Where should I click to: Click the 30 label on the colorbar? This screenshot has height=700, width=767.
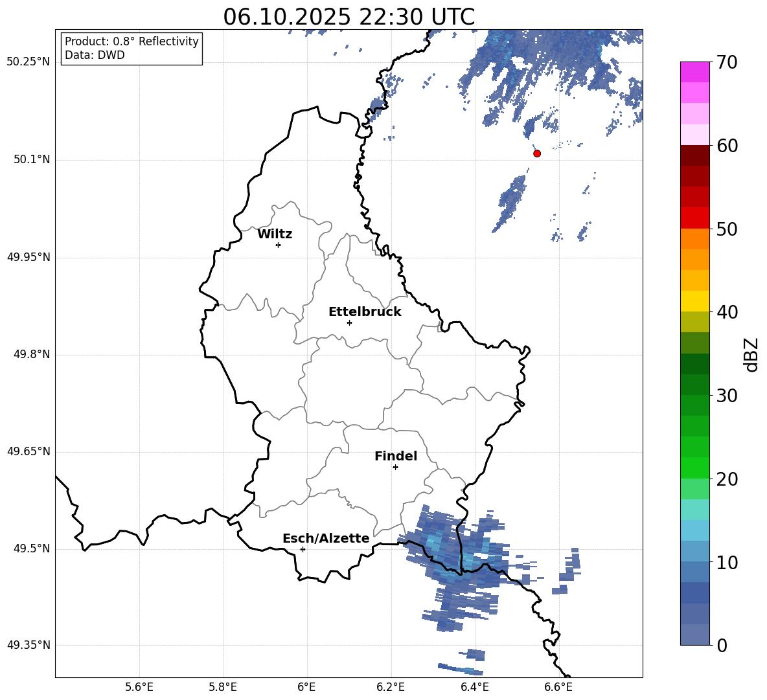coord(727,396)
